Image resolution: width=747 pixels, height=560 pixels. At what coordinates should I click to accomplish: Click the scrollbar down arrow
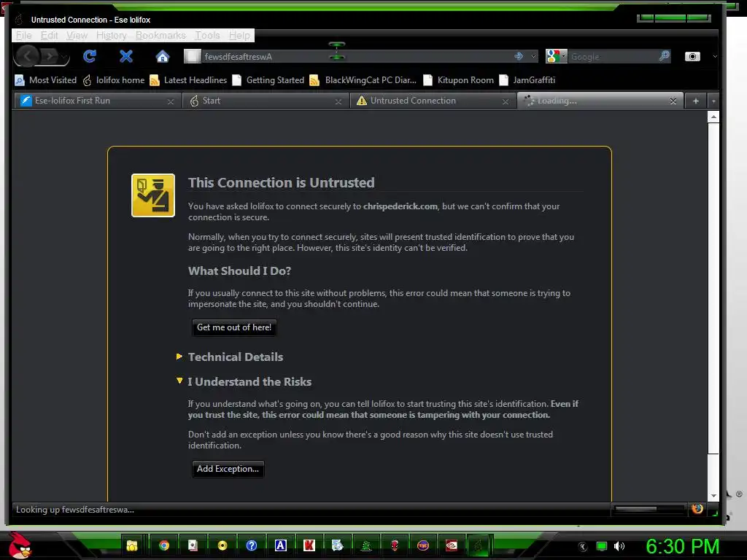coord(713,496)
